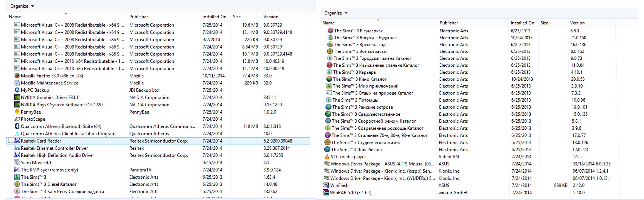644x200 pixels.
Task: Select Windows Driver Package Kionix (kxspb) entry
Action: coord(382,171)
